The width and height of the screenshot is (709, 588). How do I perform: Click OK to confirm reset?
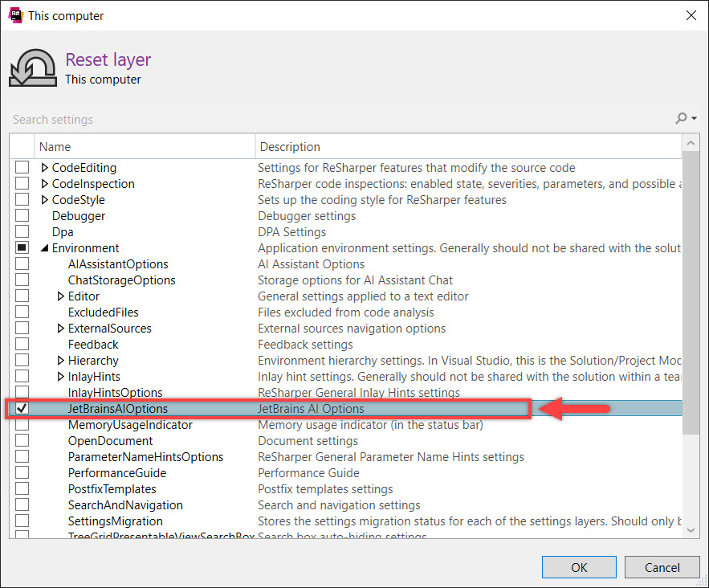coord(579,567)
